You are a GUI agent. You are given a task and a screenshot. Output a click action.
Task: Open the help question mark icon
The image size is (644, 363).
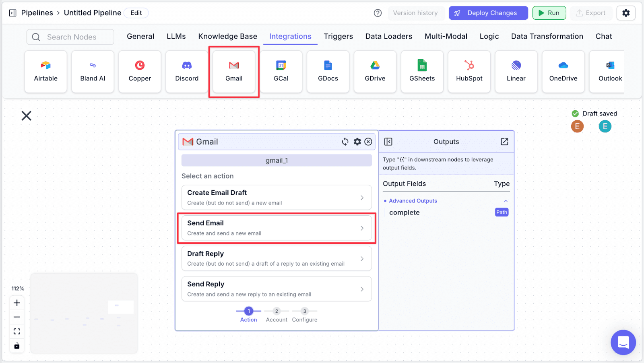(378, 13)
